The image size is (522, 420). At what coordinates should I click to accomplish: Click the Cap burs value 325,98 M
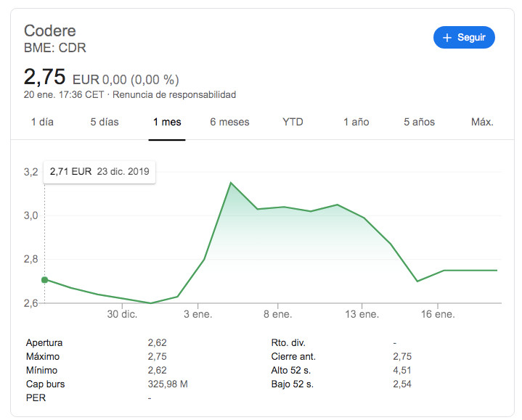(x=168, y=384)
